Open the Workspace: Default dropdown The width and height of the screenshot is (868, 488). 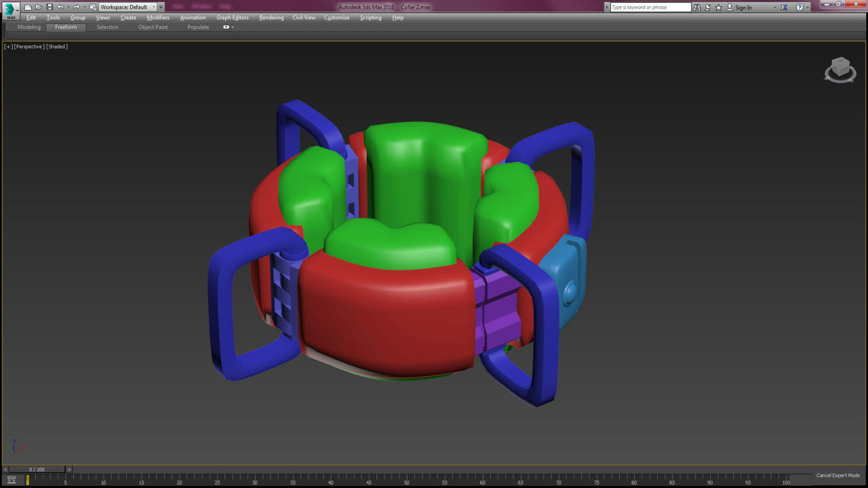[127, 7]
